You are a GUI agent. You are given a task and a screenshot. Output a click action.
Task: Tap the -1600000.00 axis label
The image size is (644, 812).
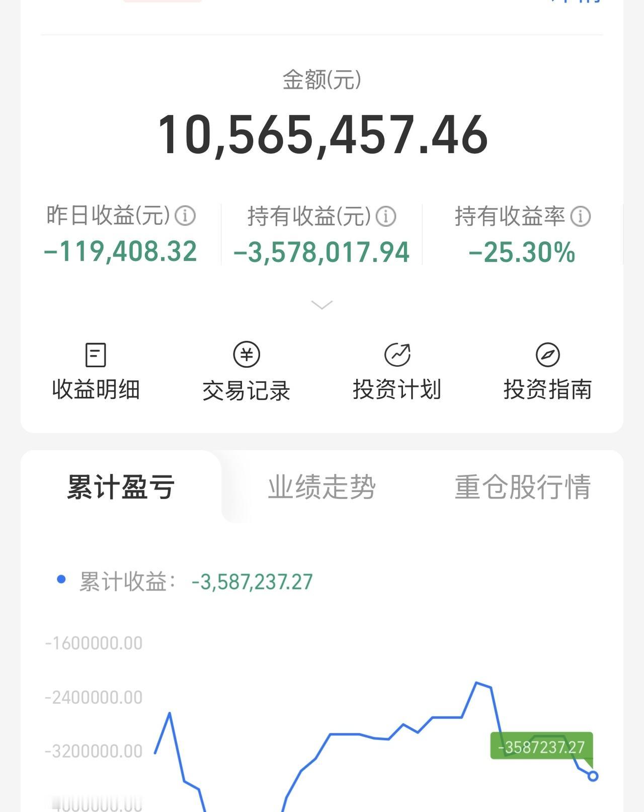tap(94, 643)
